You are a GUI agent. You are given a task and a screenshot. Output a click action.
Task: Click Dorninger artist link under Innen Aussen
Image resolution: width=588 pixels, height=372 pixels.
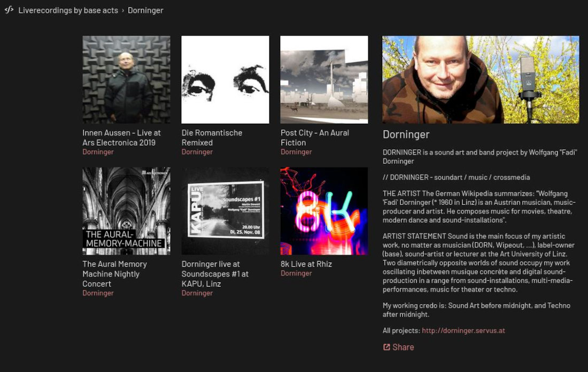(x=98, y=152)
